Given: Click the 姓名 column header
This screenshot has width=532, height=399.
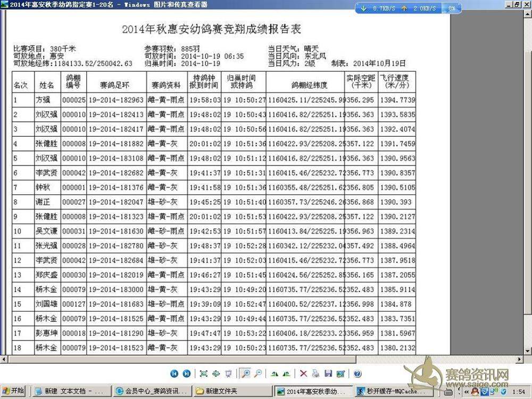Looking at the screenshot, I should coord(47,85).
